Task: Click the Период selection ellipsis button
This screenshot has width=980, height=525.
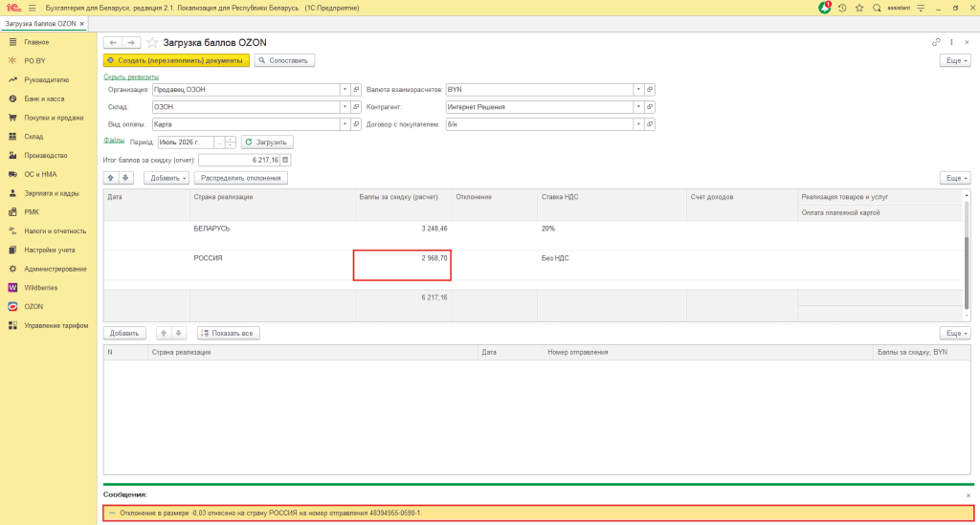Action: [x=219, y=142]
